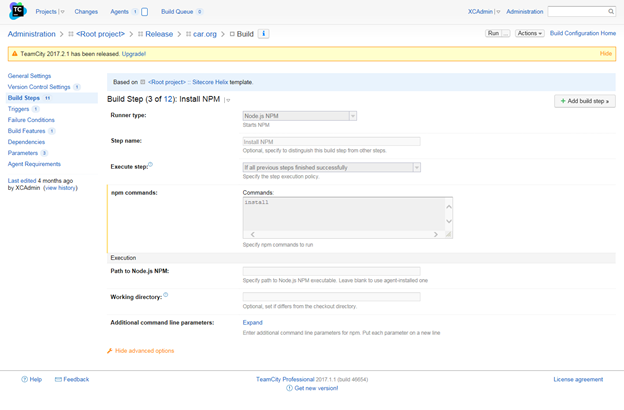Click the warning triangle icon in banner

click(14, 54)
